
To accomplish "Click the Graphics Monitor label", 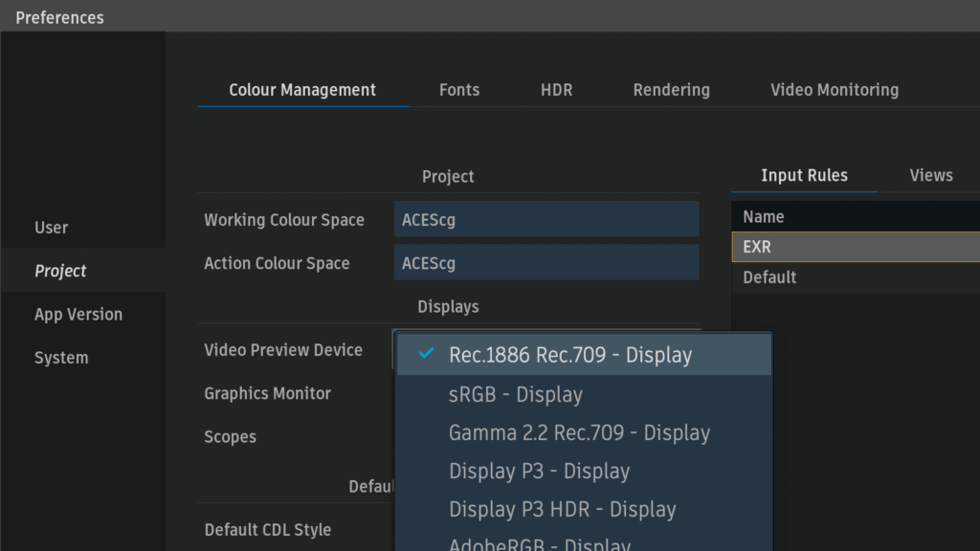I will pyautogui.click(x=268, y=393).
